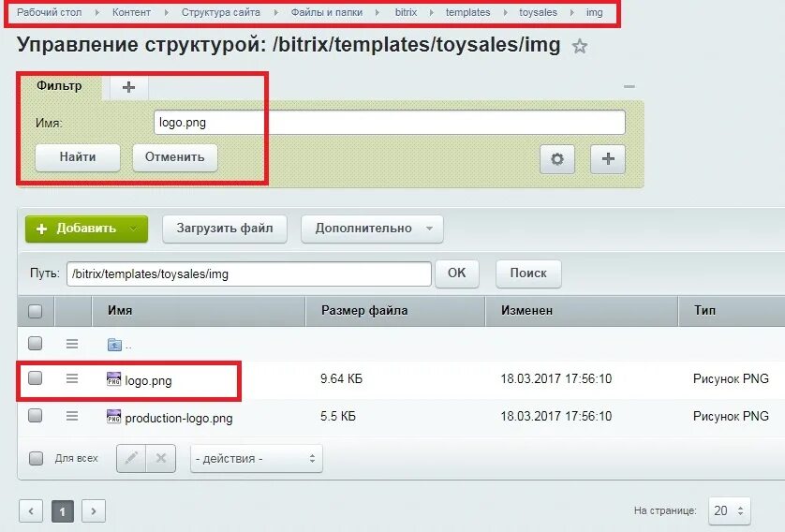Tick the production-logo.png checkbox
Screen dimensions: 785x532
(x=35, y=415)
